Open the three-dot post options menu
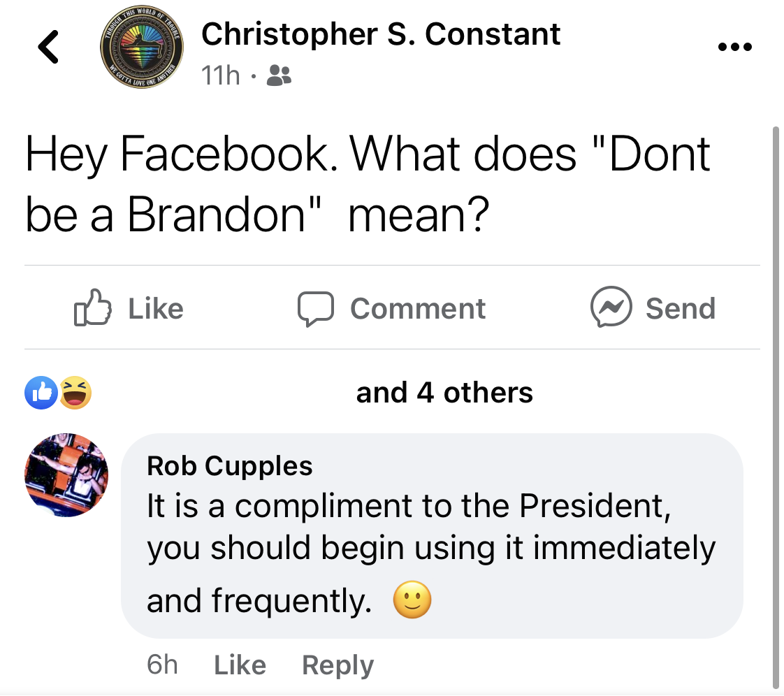The height and width of the screenshot is (696, 784). coord(734,47)
